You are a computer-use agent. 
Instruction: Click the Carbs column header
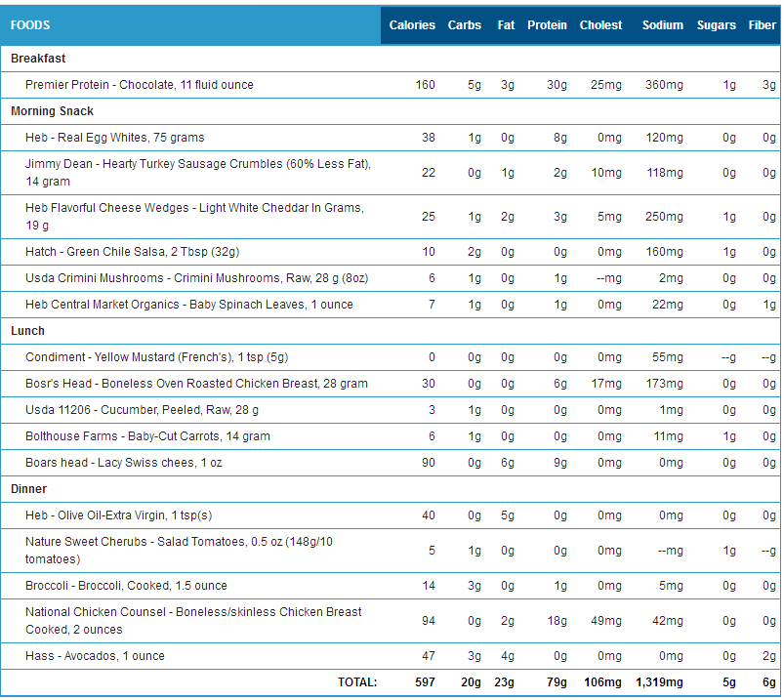pyautogui.click(x=464, y=25)
